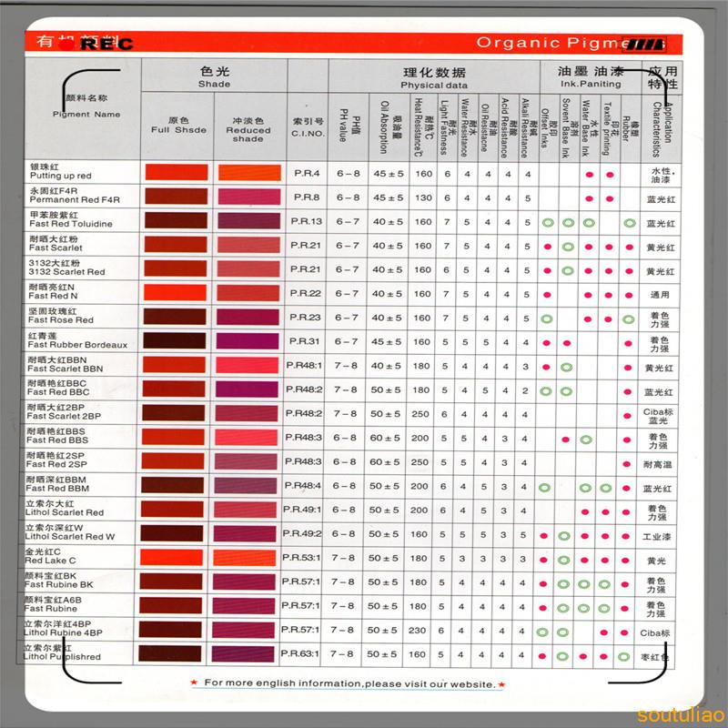The image size is (728, 728).
Task: Select the 'P.R48:4' index number
Action: pyautogui.click(x=302, y=486)
